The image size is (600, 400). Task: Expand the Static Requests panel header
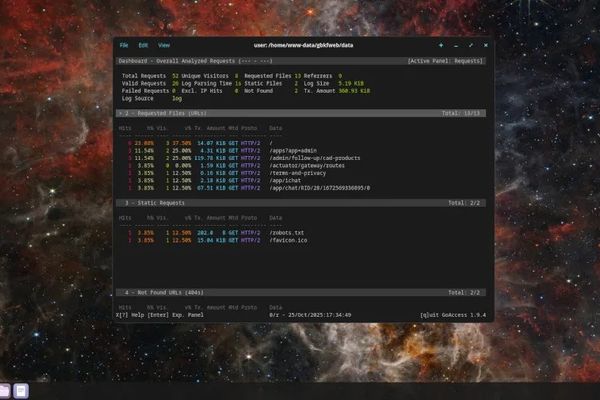301,203
